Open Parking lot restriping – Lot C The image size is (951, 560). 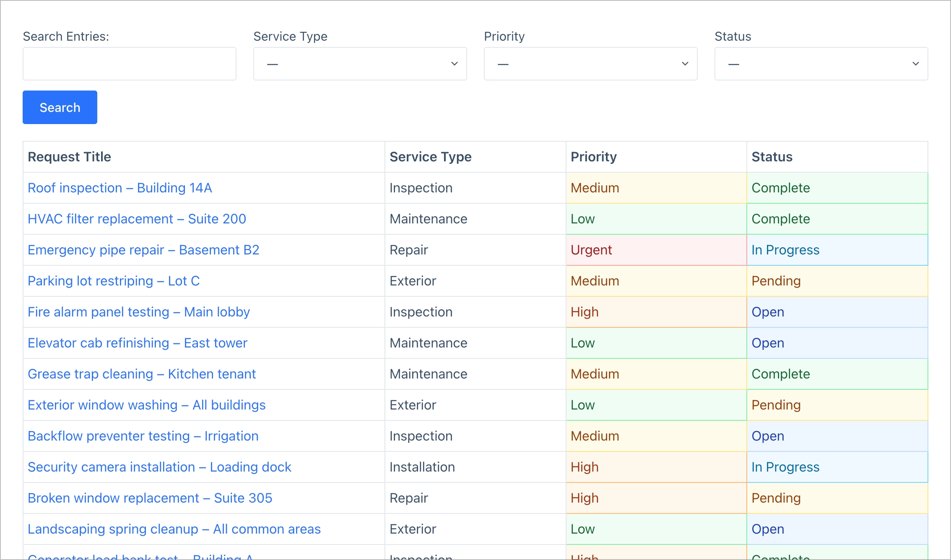click(114, 281)
